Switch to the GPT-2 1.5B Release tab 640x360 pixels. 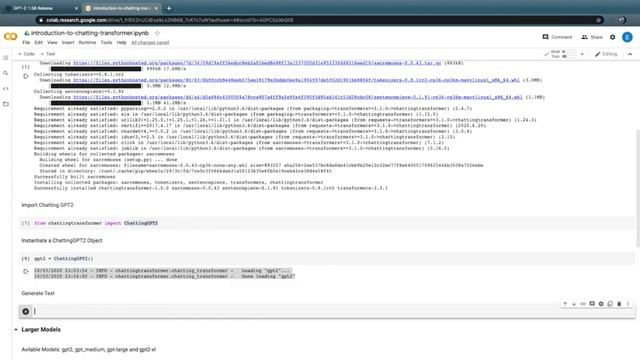pos(41,8)
